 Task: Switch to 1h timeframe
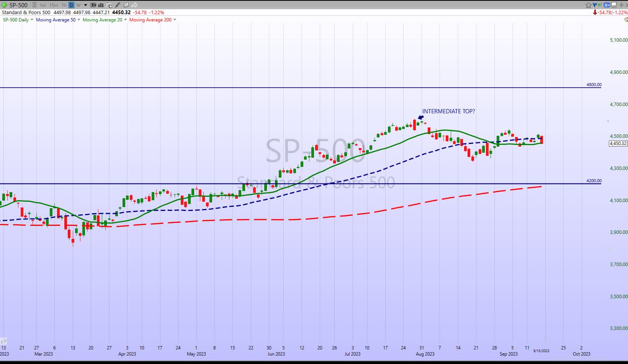pyautogui.click(x=64, y=5)
